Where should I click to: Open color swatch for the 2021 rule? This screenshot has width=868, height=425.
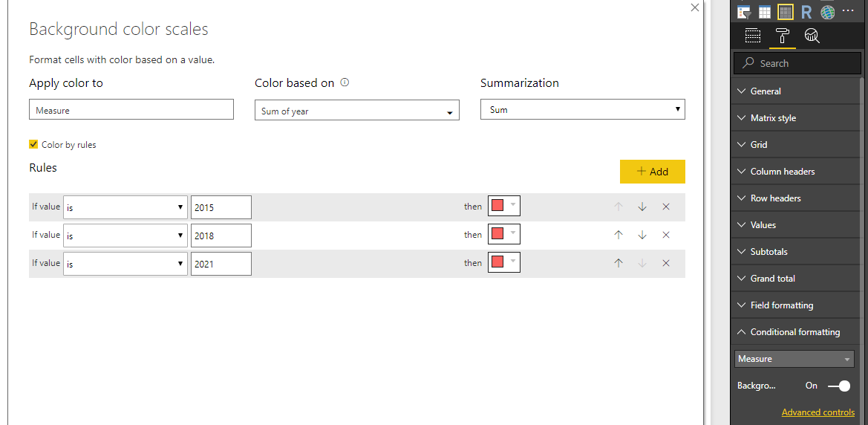[503, 262]
